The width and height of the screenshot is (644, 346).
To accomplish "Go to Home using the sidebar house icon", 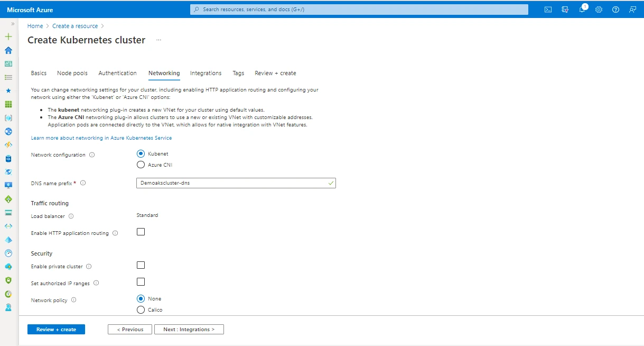I will [x=8, y=50].
